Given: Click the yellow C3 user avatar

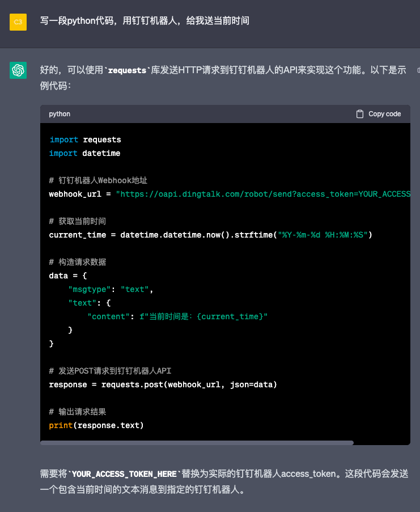Looking at the screenshot, I should 18,22.
